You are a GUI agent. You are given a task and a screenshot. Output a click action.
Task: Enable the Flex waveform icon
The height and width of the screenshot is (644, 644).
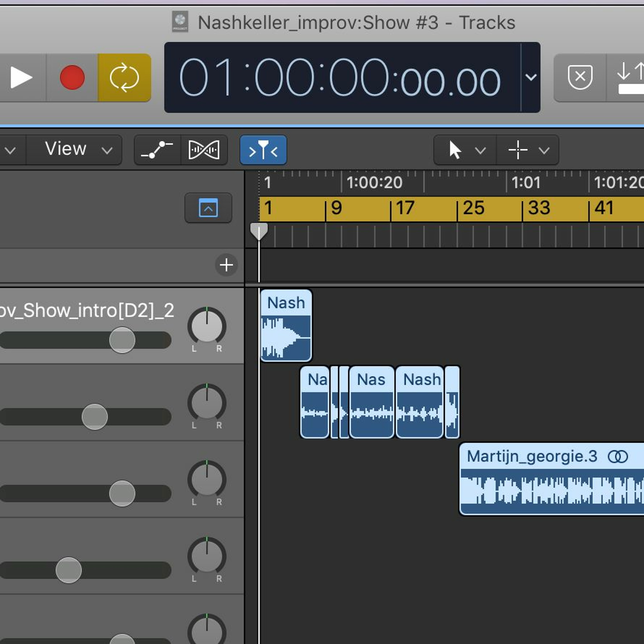[x=204, y=150]
